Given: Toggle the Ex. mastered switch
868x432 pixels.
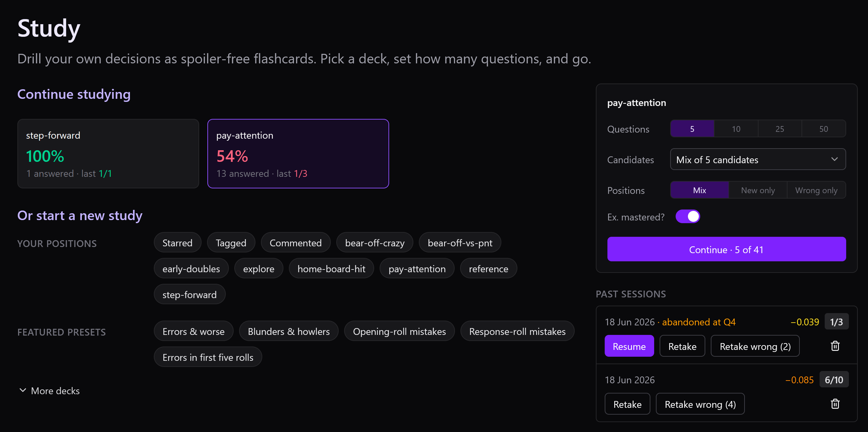Looking at the screenshot, I should [688, 217].
